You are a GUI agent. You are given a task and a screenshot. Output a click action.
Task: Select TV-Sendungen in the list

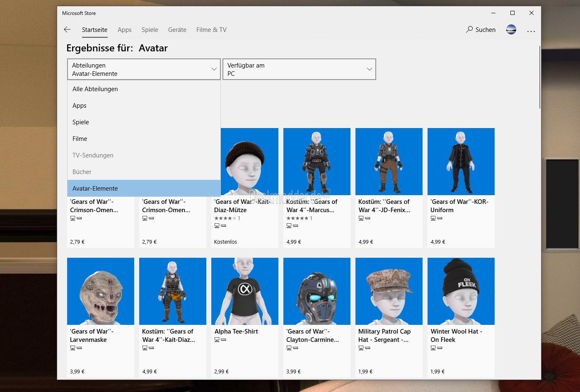(x=144, y=155)
